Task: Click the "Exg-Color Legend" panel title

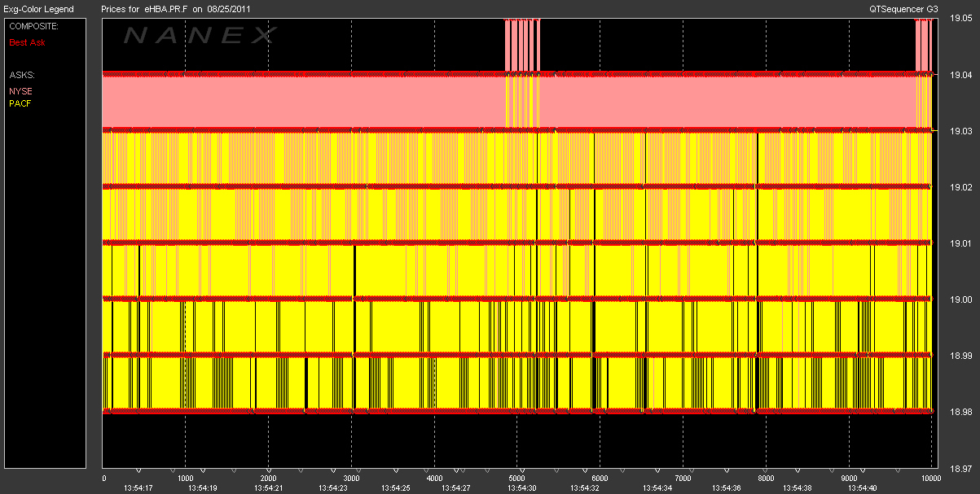Action: pos(37,9)
